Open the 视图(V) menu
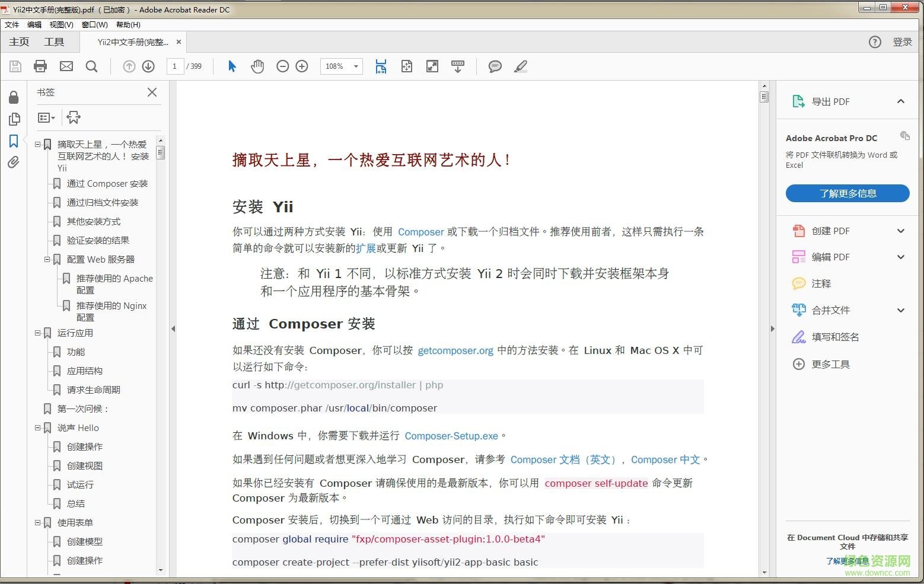 [62, 25]
